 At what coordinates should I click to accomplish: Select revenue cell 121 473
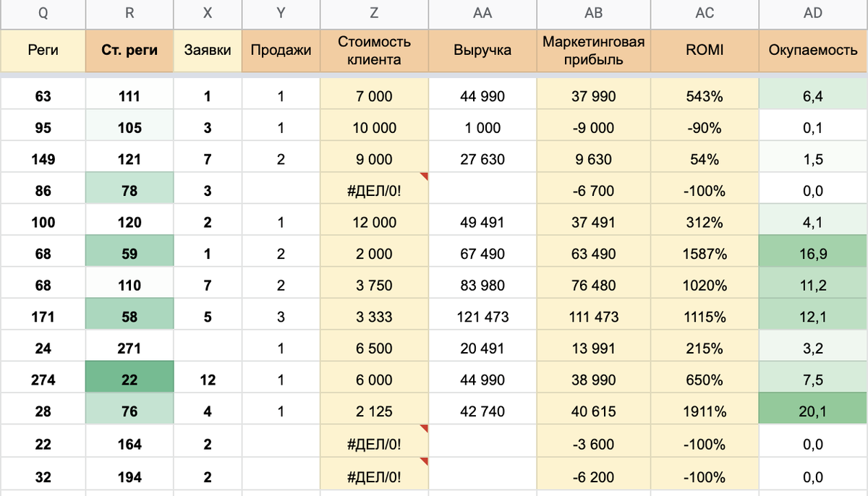[x=482, y=317]
